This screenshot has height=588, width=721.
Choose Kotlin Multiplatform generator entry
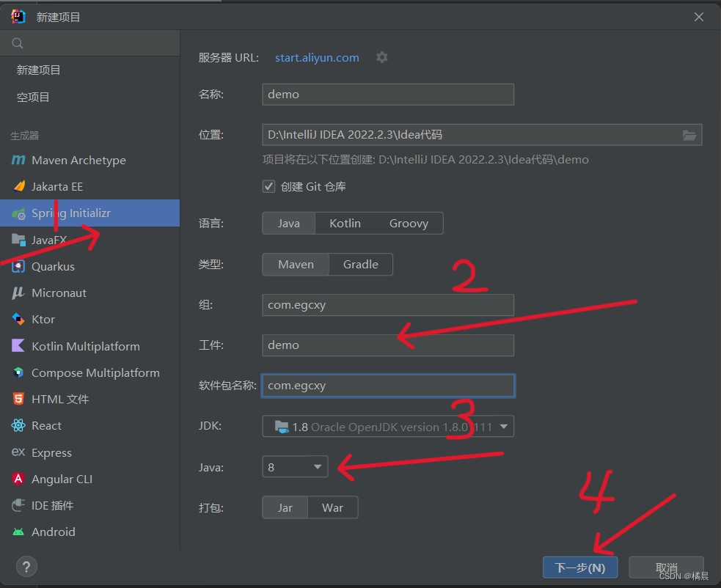coord(89,346)
